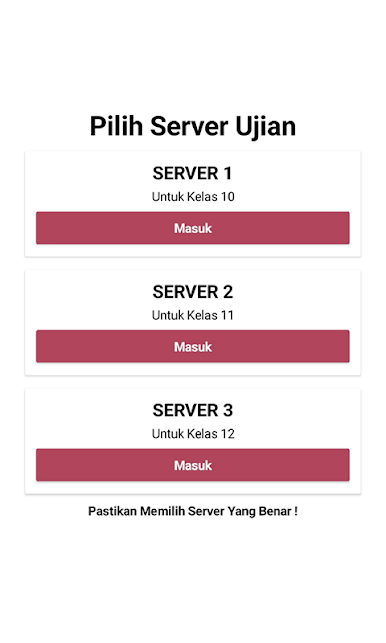Click the number 2 in SERVER 2
Viewport: 386px width, 643px height.
228,292
